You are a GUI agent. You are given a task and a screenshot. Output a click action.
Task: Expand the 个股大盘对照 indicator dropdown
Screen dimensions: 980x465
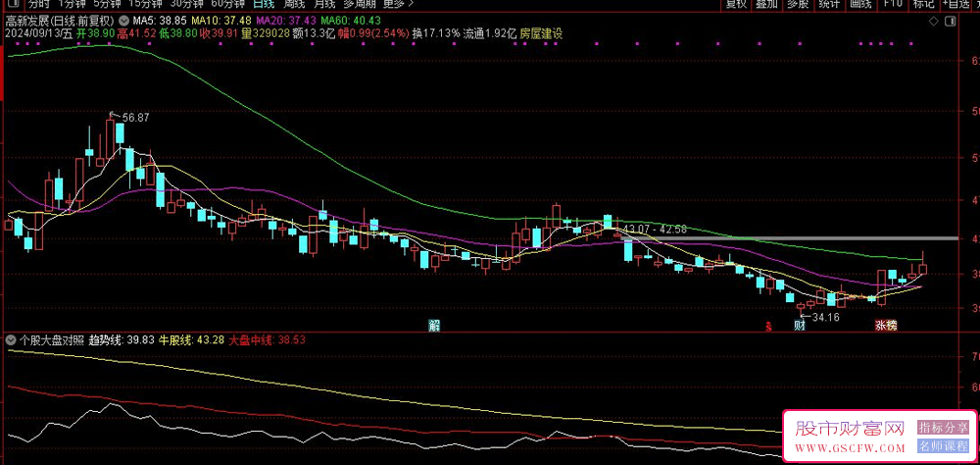click(11, 340)
